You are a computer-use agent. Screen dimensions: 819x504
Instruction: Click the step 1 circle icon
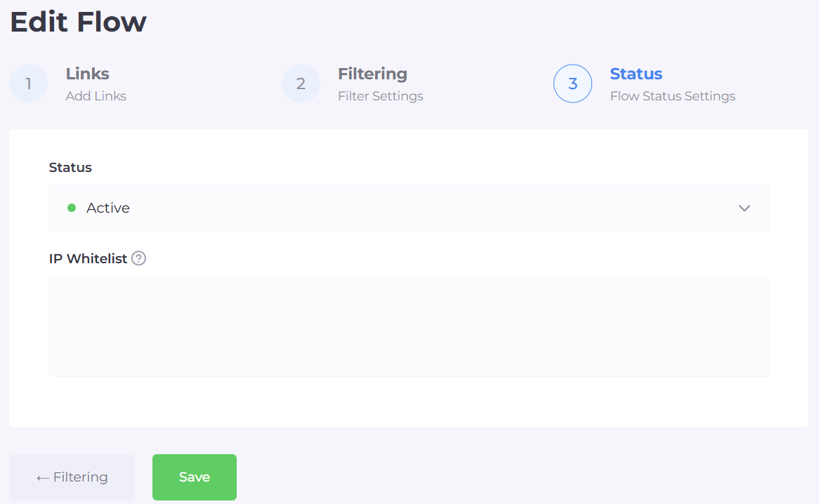(28, 84)
